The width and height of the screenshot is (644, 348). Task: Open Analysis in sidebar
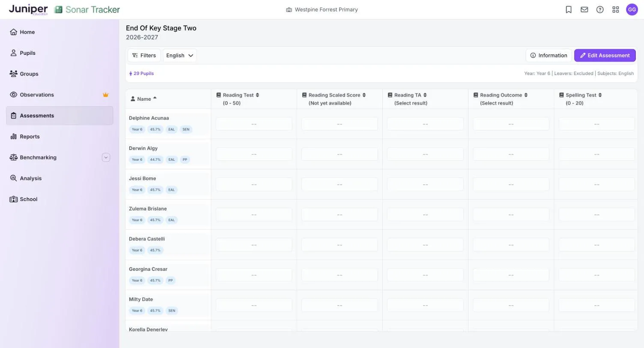tap(60, 178)
